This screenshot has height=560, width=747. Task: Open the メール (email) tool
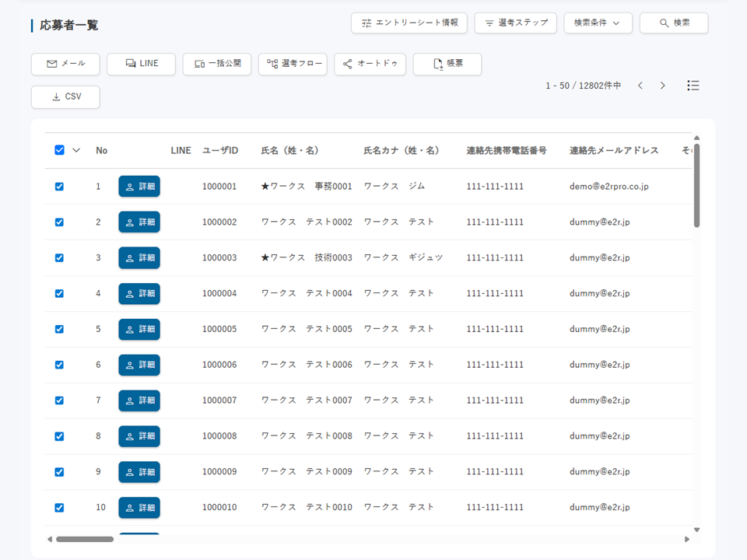(65, 64)
